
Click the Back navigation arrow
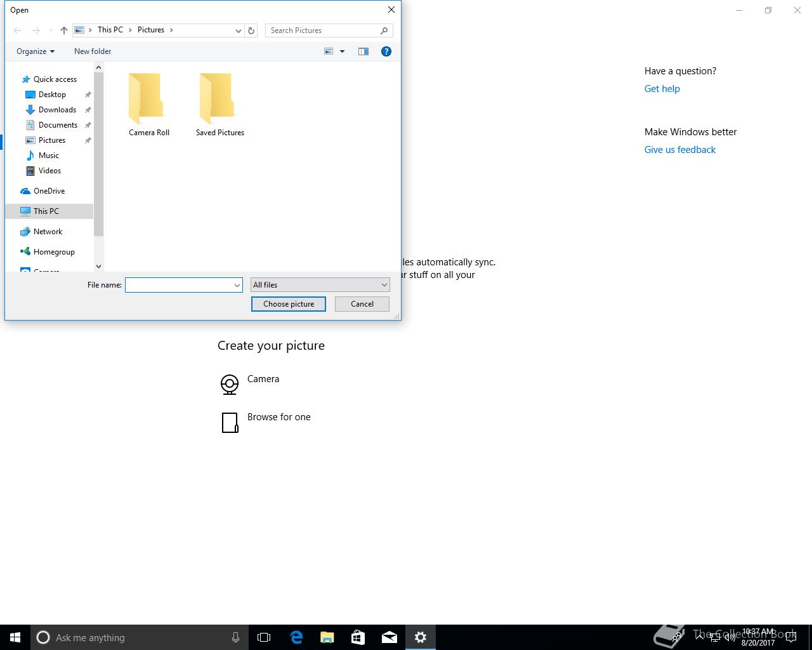[x=18, y=30]
